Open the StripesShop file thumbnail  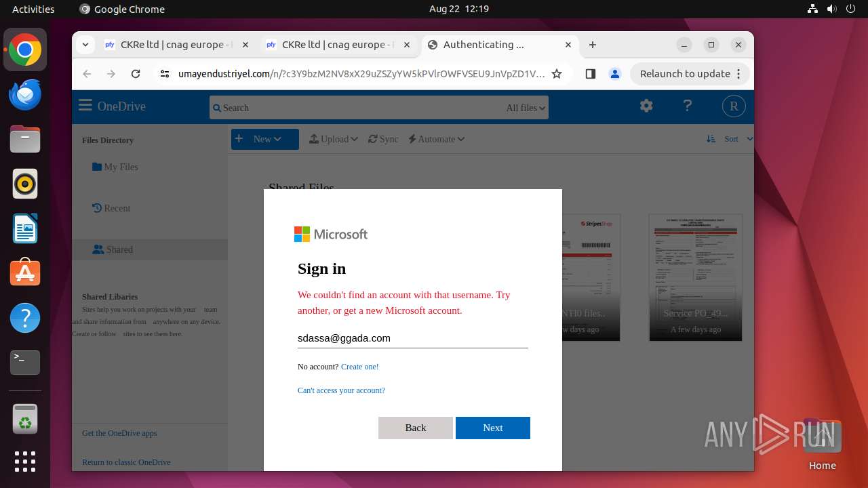591,278
